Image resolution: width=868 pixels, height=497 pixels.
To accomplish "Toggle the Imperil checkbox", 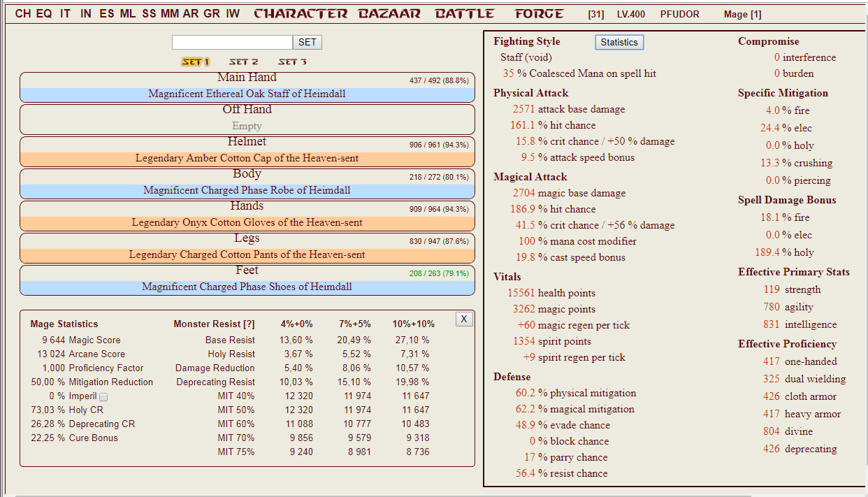I will coord(103,397).
